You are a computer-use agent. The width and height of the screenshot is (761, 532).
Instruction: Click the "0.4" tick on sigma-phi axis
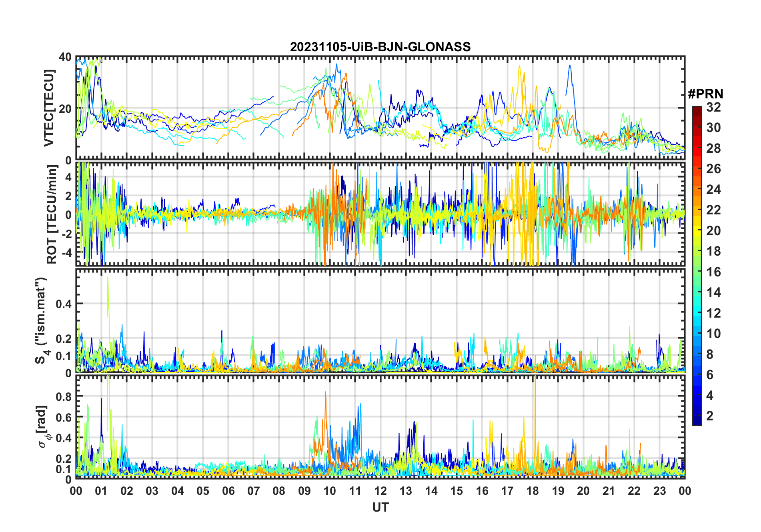(64, 438)
